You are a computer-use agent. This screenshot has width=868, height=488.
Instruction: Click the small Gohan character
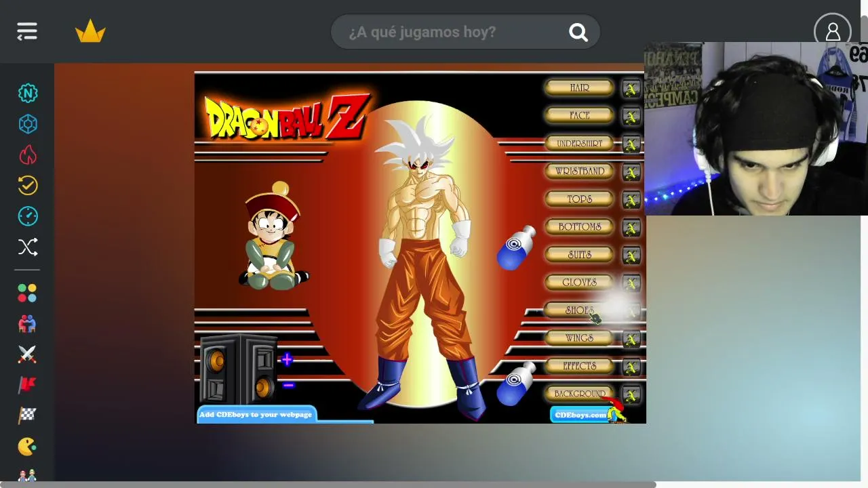point(273,237)
